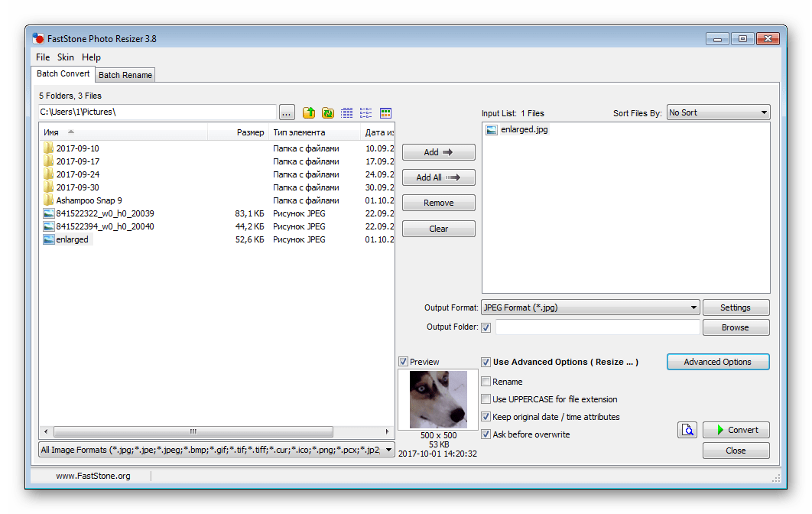Open the Sort Files By dropdown

coord(718,112)
